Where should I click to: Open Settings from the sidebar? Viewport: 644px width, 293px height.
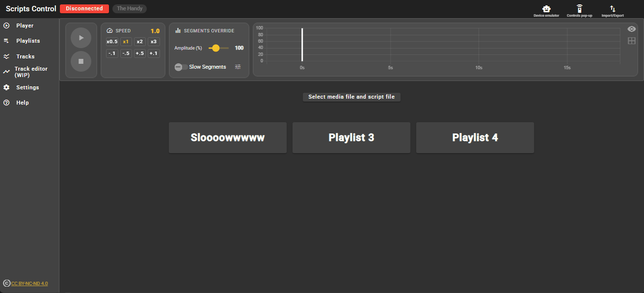point(29,87)
